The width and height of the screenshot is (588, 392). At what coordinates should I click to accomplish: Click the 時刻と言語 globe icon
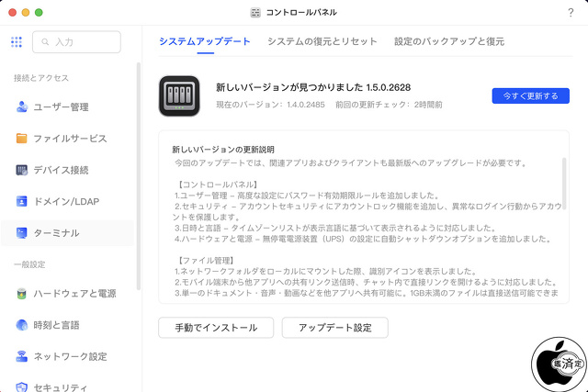pyautogui.click(x=22, y=325)
